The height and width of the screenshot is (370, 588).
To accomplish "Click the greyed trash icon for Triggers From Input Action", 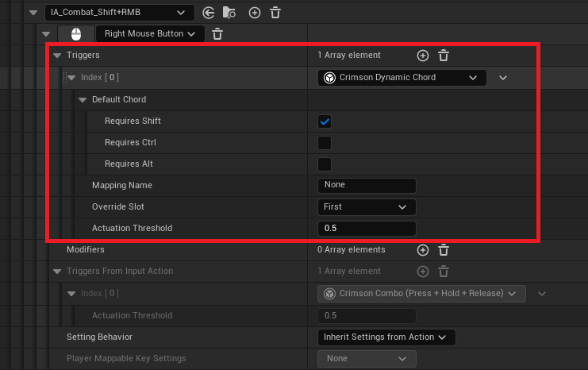I will coord(444,272).
